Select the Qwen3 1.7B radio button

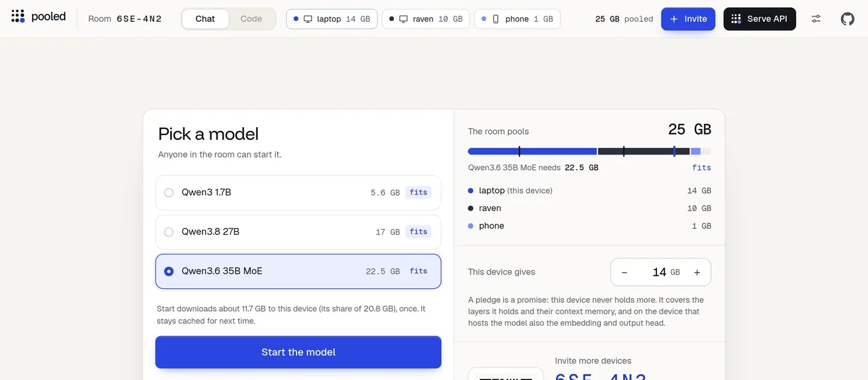click(x=169, y=192)
